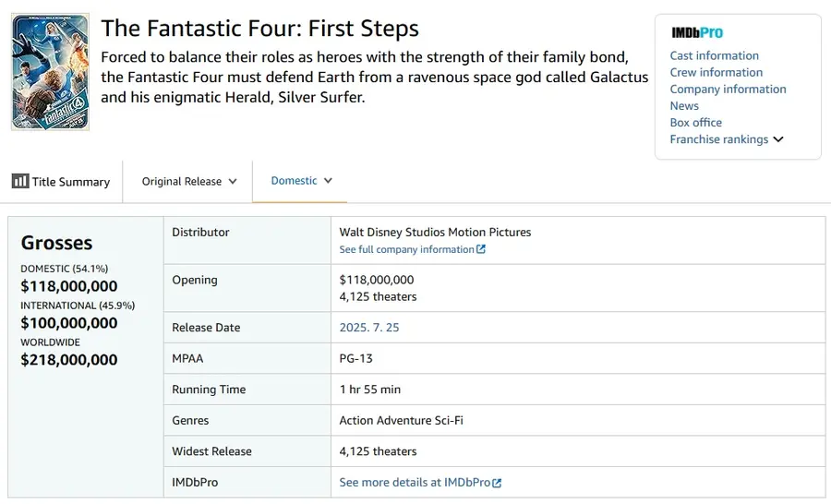Viewport: 831px width, 504px height.
Task: Open Cast information link
Action: coord(714,55)
